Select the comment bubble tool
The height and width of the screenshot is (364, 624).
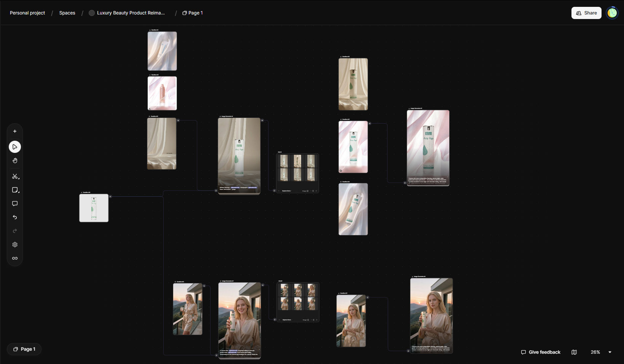coord(15,204)
